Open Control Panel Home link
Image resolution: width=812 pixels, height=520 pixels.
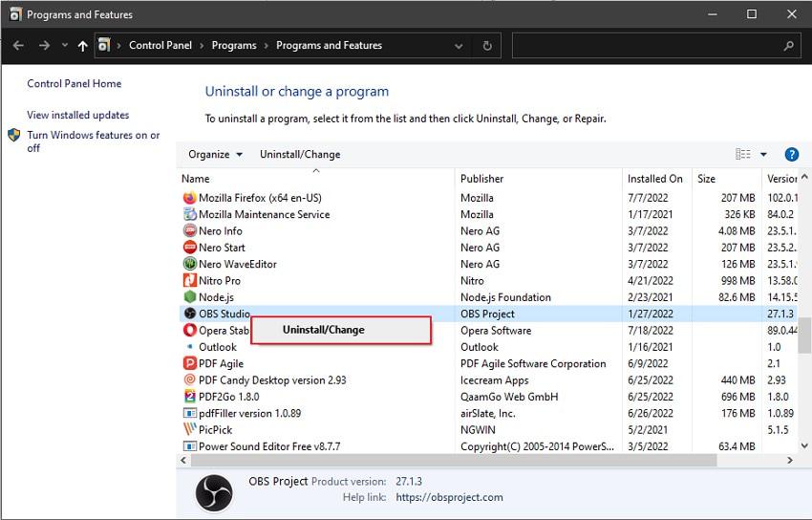75,84
